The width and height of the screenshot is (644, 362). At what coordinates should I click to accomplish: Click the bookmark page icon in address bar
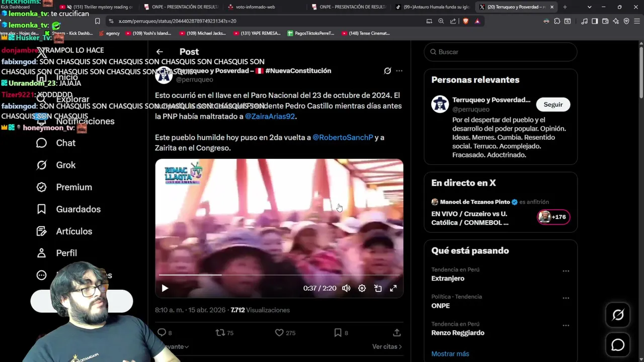(97, 21)
